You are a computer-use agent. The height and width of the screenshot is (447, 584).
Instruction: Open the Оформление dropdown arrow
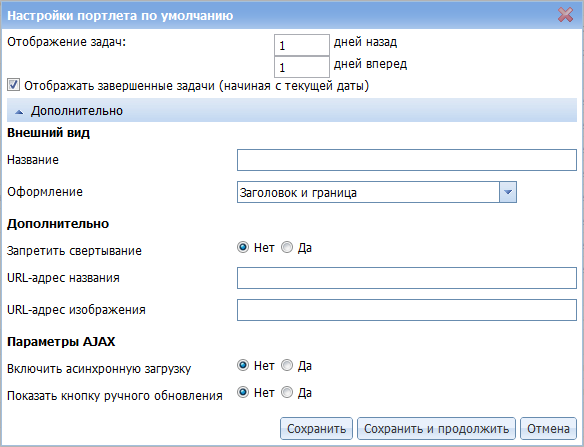508,192
